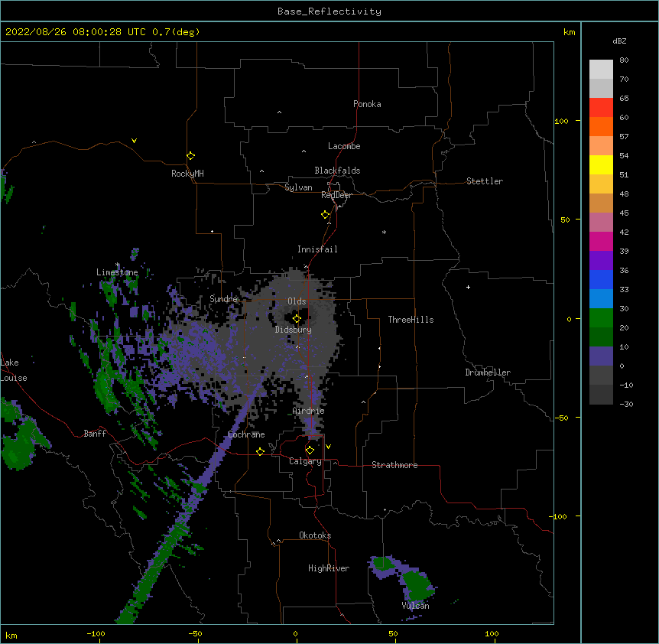Click the blue 33-36 dBZ legend swatch
Screen dimensions: 659x644
[x=601, y=279]
